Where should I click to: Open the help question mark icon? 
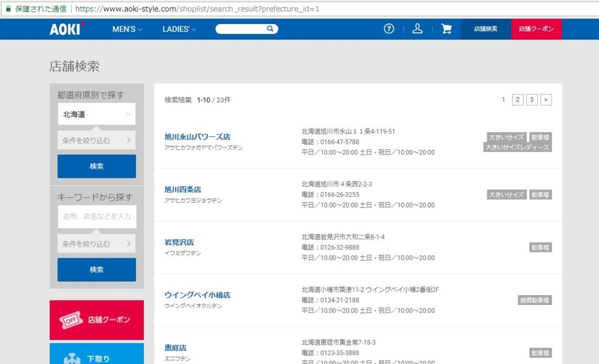tap(389, 29)
